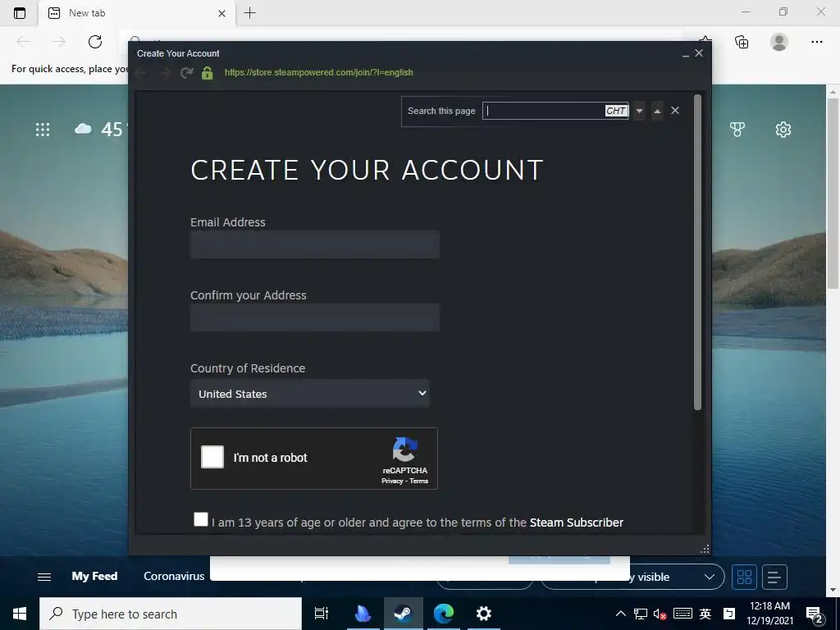Open Edge Collections icon
The width and height of the screenshot is (840, 630).
742,42
